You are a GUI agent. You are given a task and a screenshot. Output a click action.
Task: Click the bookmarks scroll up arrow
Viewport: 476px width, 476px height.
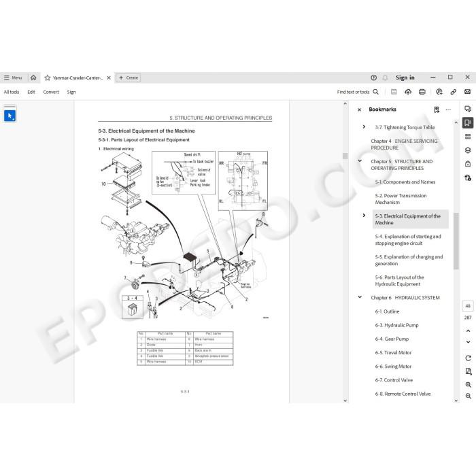456,122
